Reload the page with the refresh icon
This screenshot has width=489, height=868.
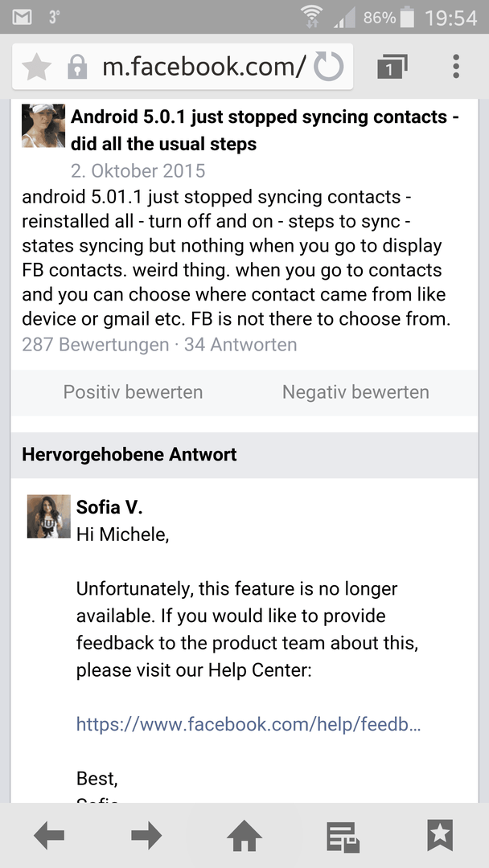329,67
